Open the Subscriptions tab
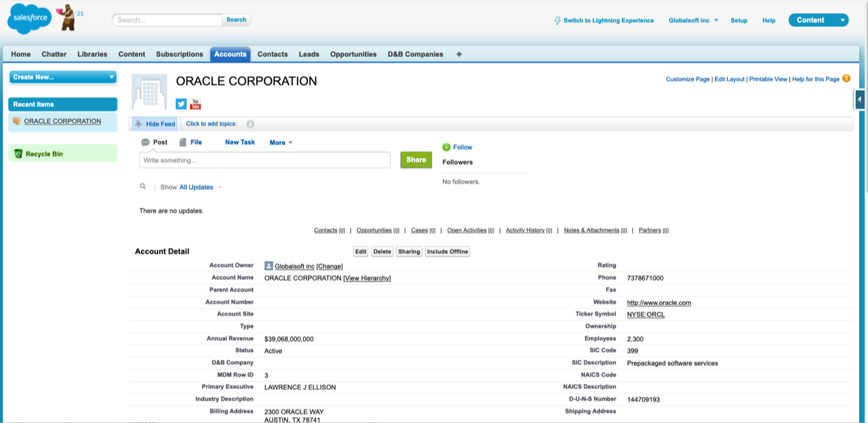868x423 pixels. tap(180, 54)
